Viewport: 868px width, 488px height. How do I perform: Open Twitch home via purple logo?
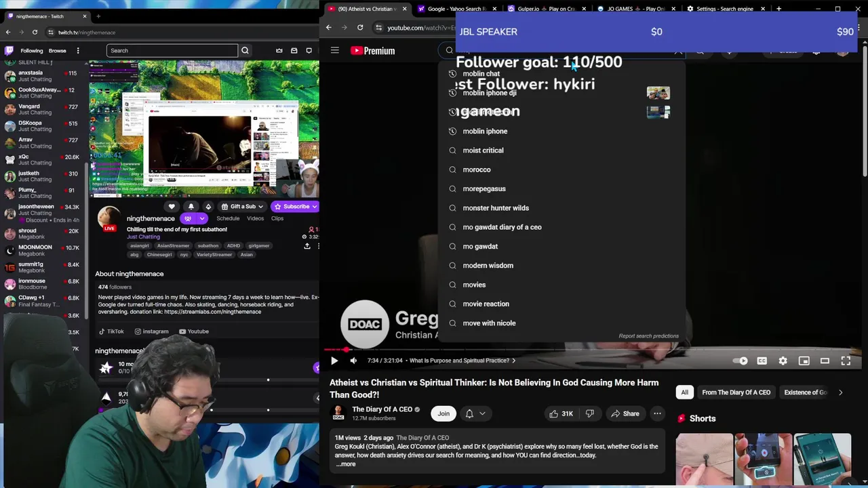pyautogui.click(x=9, y=50)
